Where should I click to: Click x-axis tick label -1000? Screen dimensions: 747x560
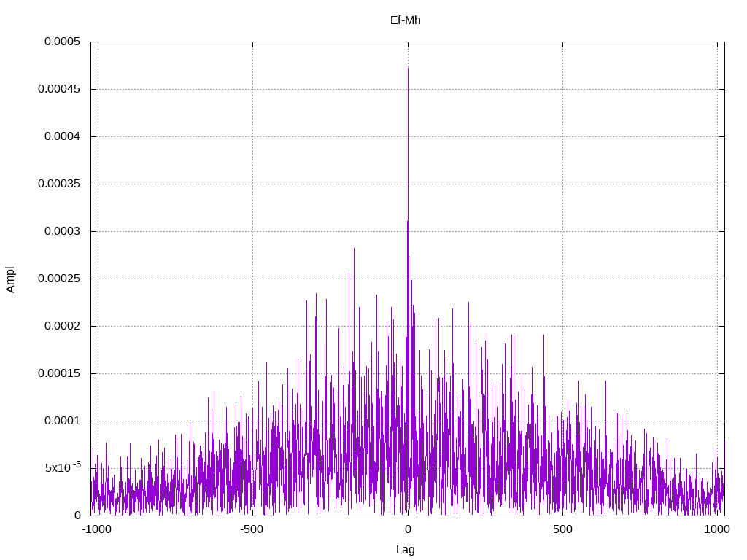tap(97, 529)
